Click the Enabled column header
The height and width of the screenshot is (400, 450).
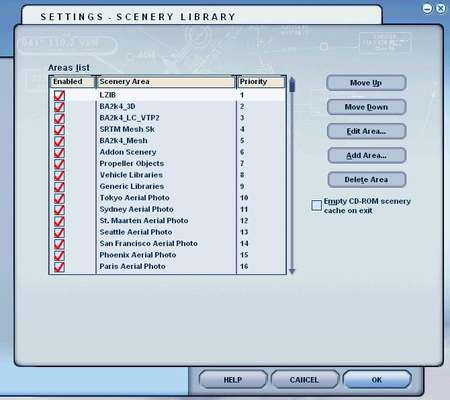(x=73, y=82)
